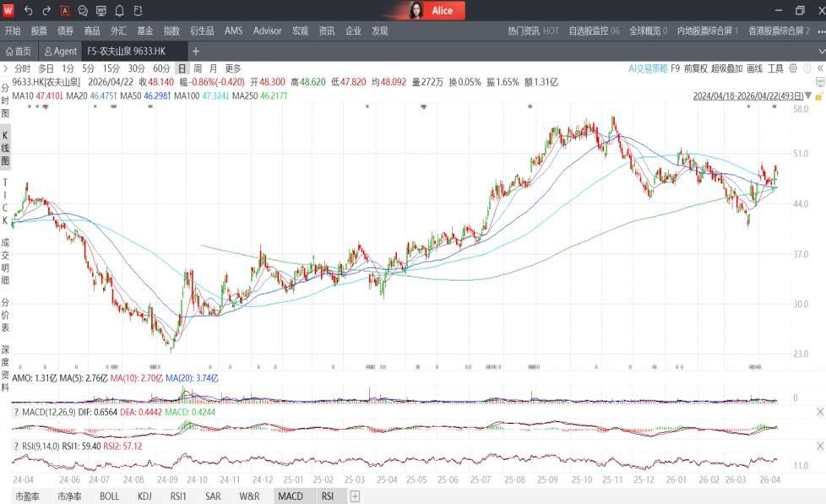Click the F1 help icon

(x=138, y=11)
